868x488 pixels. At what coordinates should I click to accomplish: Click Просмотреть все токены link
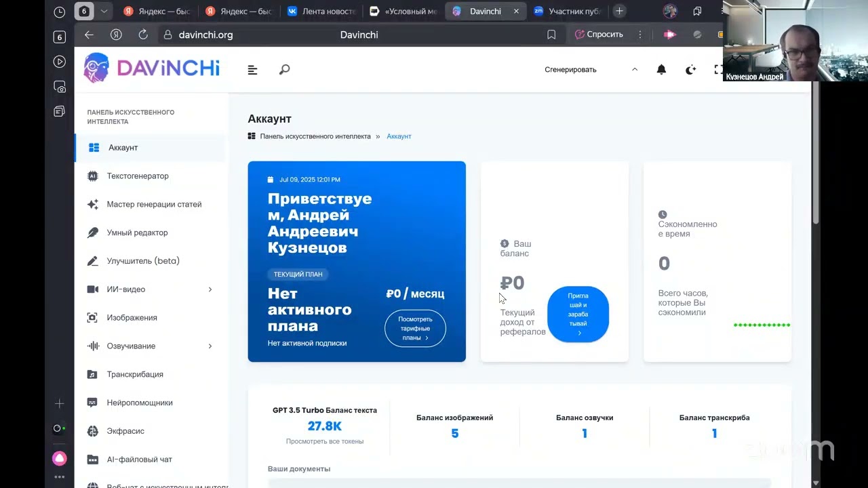coord(325,441)
